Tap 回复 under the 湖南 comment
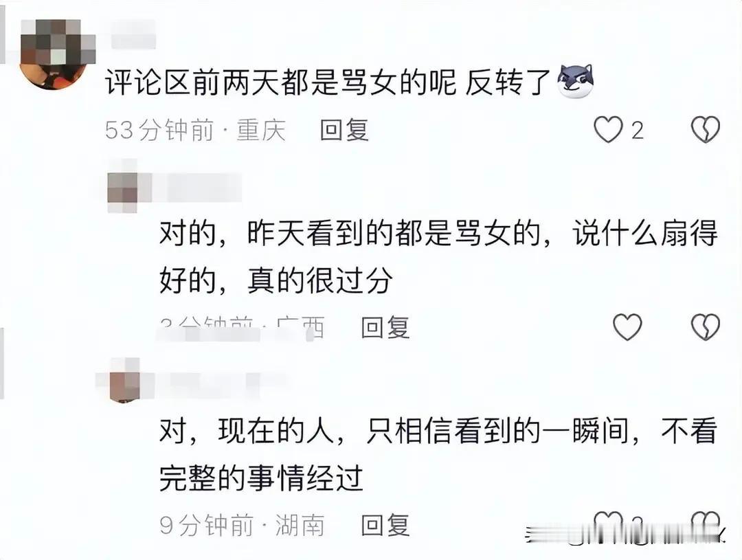The width and height of the screenshot is (742, 560). 385,525
